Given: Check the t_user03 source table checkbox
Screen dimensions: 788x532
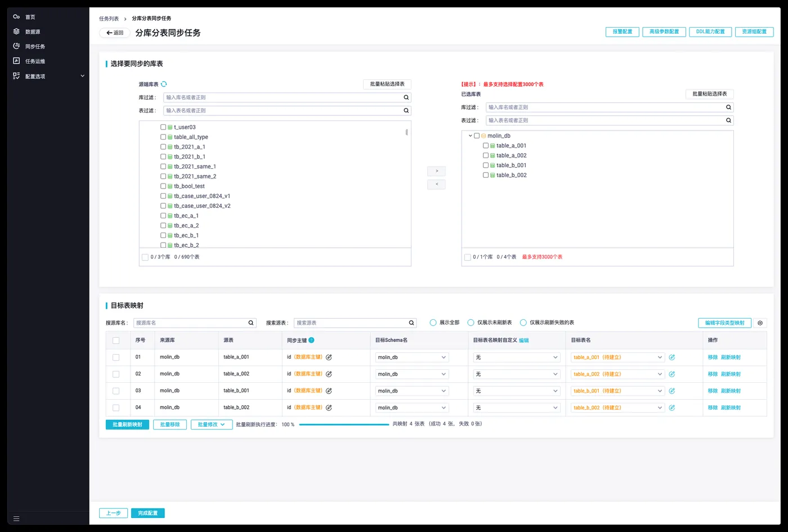Looking at the screenshot, I should (163, 127).
